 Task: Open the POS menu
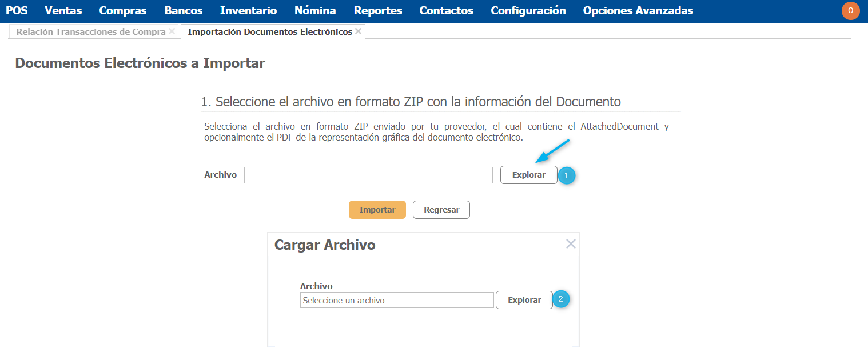point(17,11)
